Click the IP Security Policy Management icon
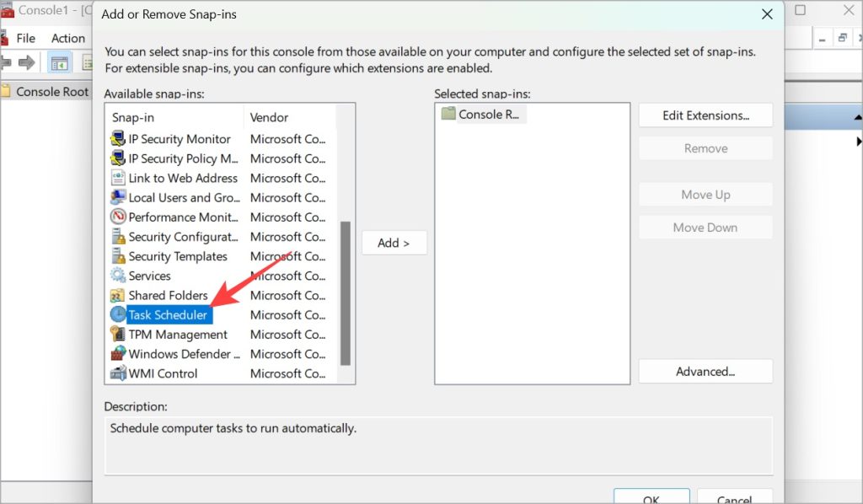This screenshot has height=504, width=863. coord(118,158)
